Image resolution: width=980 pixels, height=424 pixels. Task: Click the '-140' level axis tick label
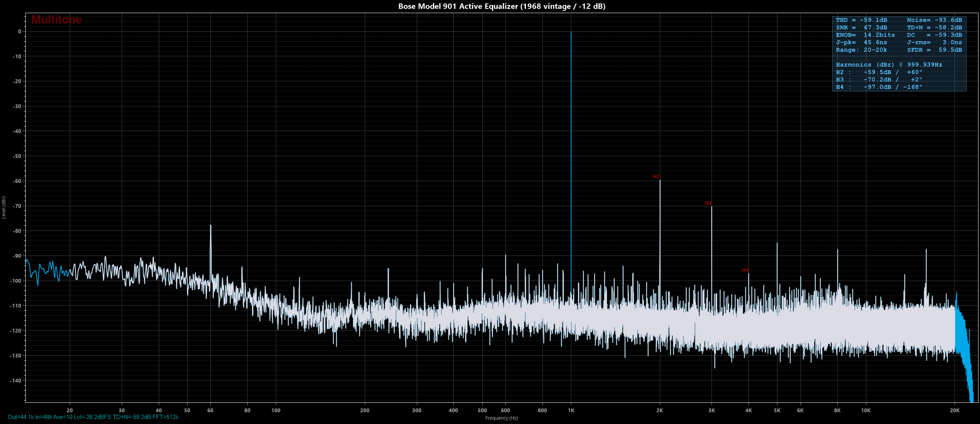point(15,380)
